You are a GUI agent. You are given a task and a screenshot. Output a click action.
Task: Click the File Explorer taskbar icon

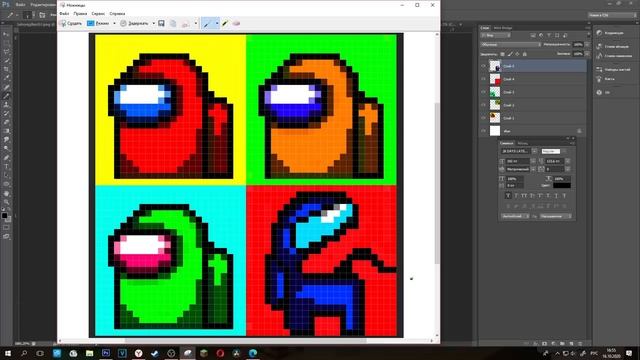pyautogui.click(x=89, y=353)
